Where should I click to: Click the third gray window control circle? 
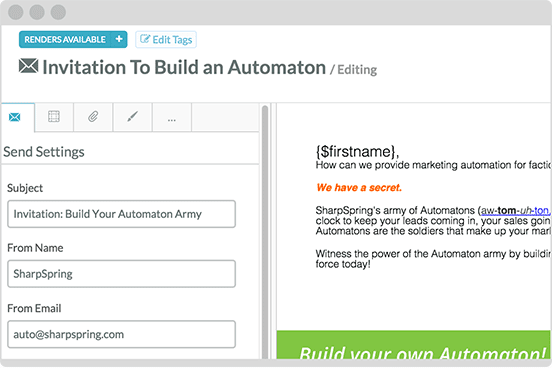58,12
